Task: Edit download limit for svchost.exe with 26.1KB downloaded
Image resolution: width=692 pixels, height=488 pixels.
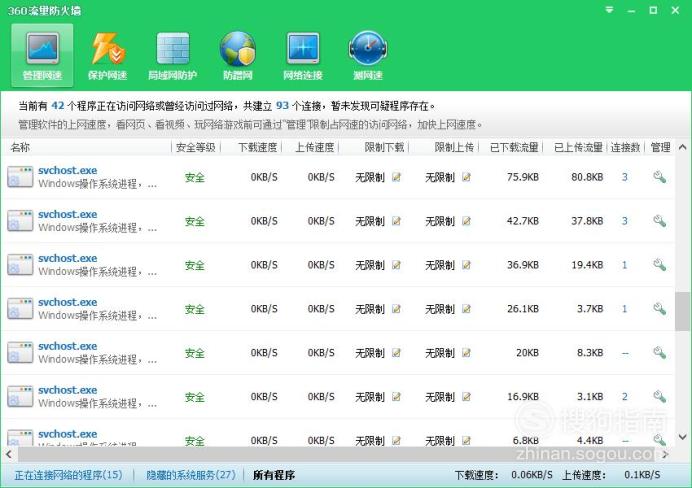Action: (x=396, y=309)
